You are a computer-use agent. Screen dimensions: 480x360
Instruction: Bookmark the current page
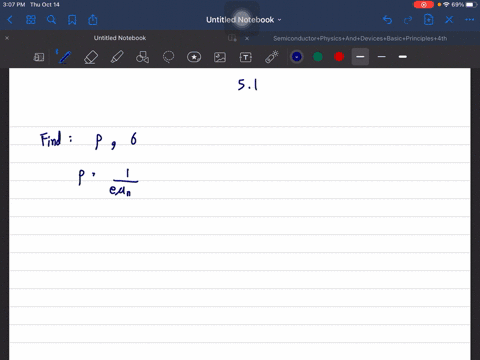click(72, 20)
